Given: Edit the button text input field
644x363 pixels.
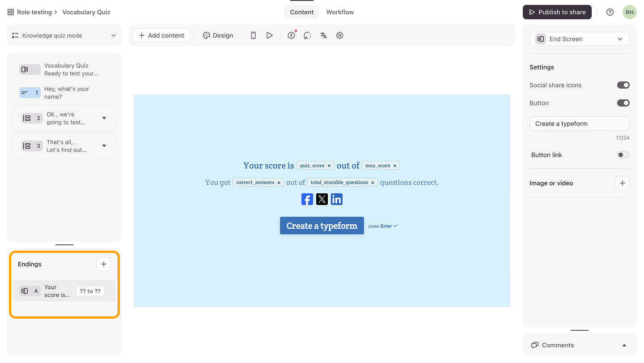Looking at the screenshot, I should coord(580,124).
